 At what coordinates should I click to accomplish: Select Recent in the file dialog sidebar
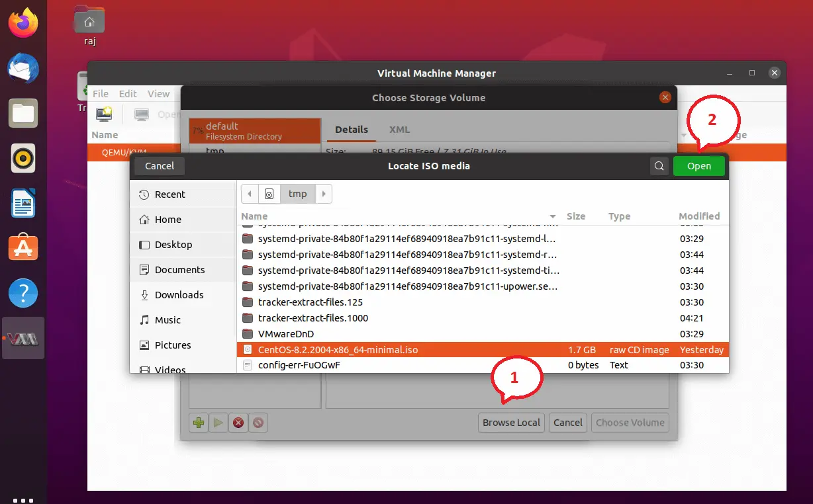point(183,194)
